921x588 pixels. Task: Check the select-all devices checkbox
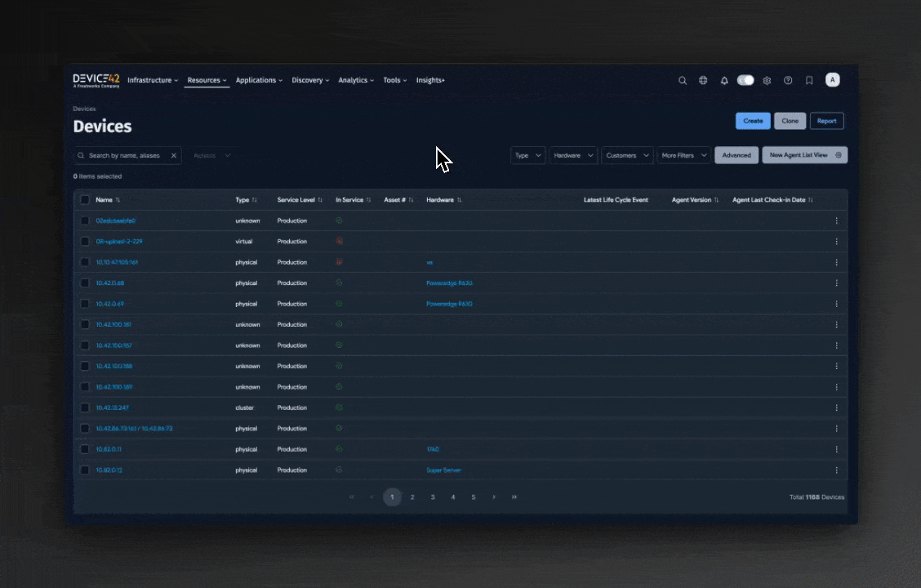click(x=85, y=200)
